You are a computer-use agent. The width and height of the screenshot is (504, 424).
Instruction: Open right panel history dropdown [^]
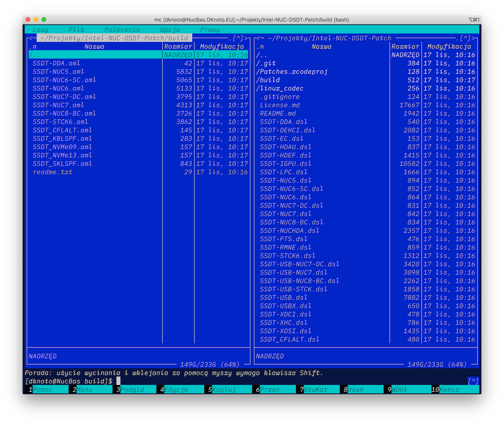[x=465, y=38]
